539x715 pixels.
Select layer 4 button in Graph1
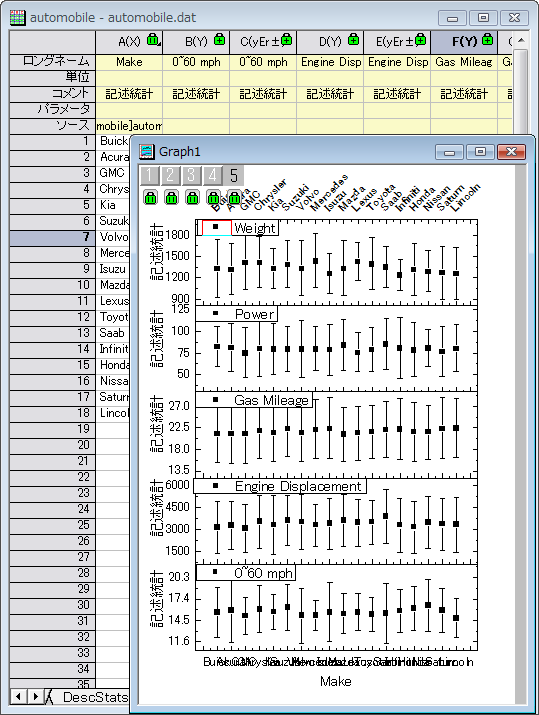(x=212, y=175)
